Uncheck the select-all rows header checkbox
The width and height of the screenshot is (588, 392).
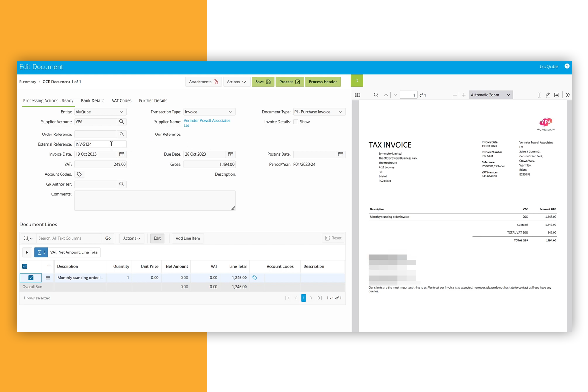[x=25, y=266]
